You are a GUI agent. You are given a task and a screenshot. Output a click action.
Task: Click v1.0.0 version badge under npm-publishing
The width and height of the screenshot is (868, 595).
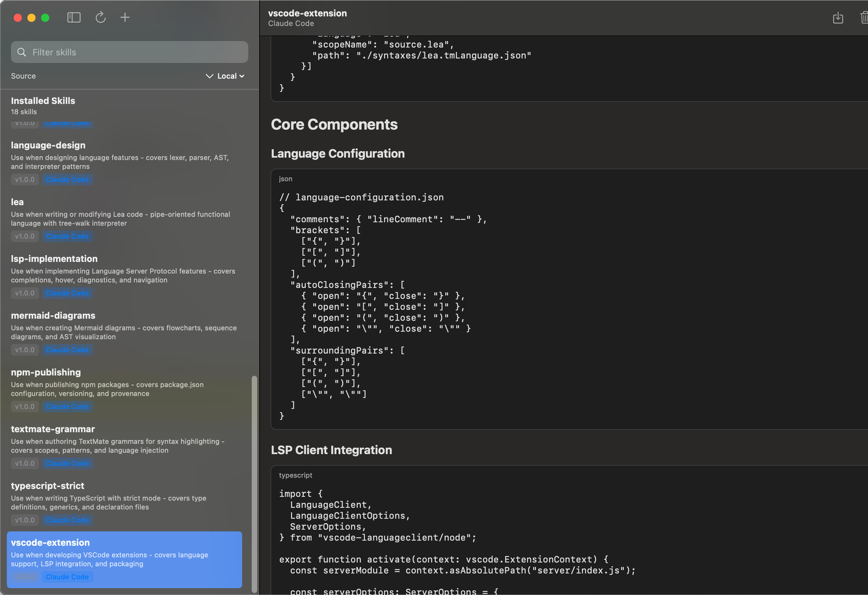[25, 407]
